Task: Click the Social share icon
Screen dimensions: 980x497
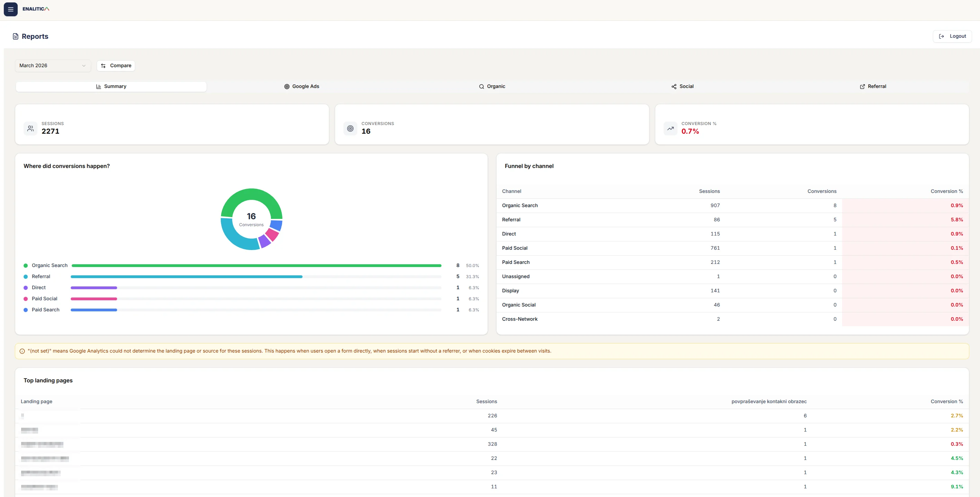Action: click(x=673, y=86)
